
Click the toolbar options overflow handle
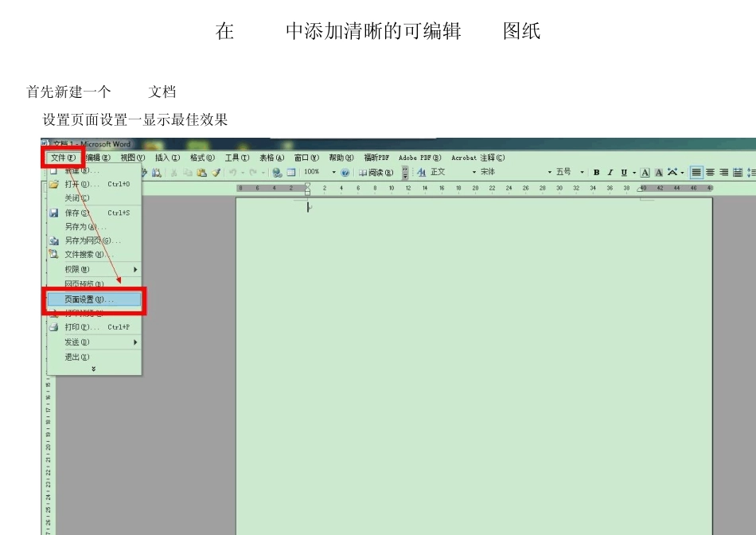click(405, 172)
